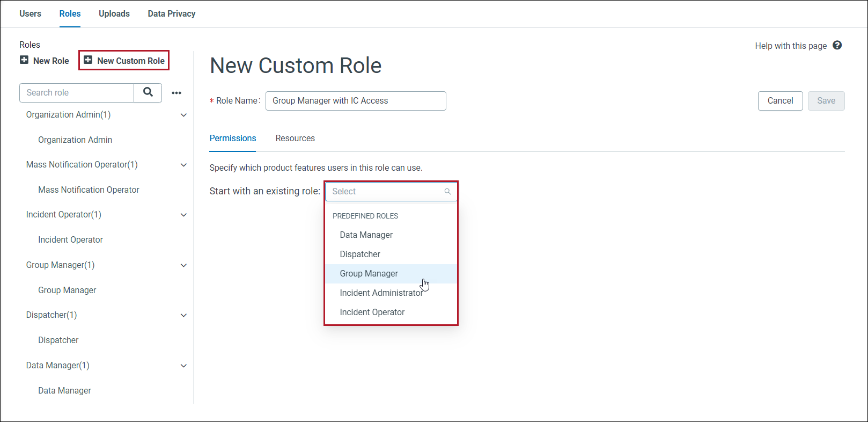The image size is (868, 422).
Task: Click into the Role Name text field
Action: tap(355, 101)
